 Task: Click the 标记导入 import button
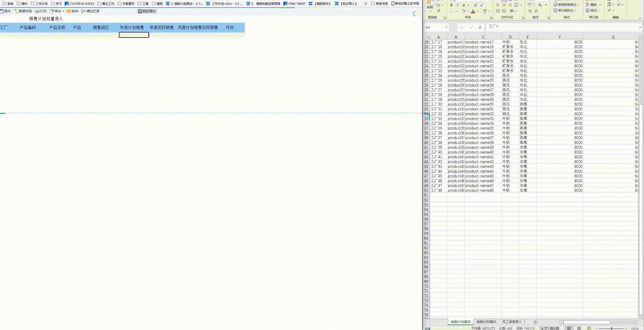coord(147,11)
